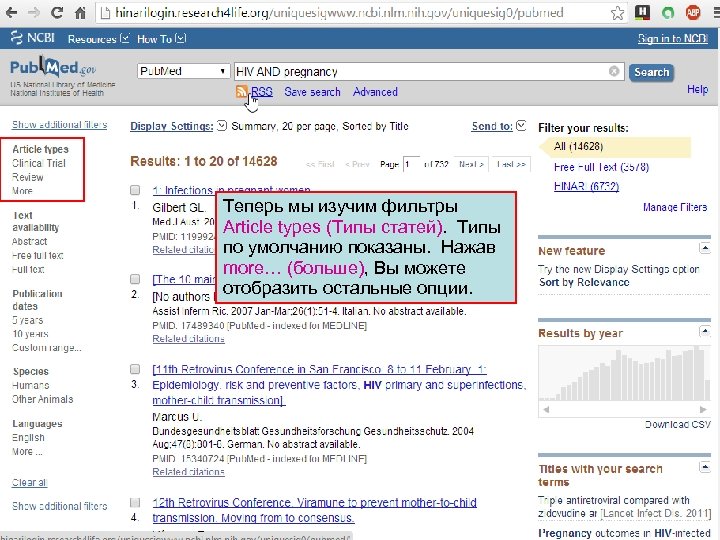The image size is (720, 540).
Task: Filter by Abstract availability
Action: click(x=29, y=241)
